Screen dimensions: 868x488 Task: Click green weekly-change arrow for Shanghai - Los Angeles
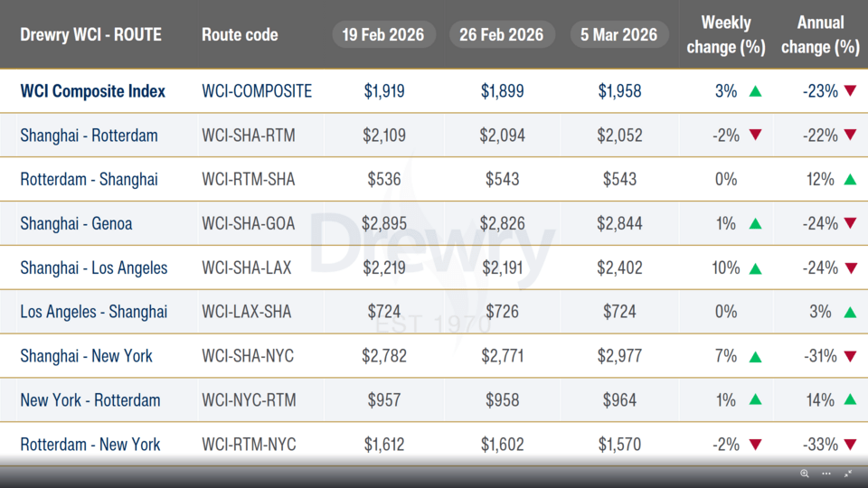[x=755, y=268]
